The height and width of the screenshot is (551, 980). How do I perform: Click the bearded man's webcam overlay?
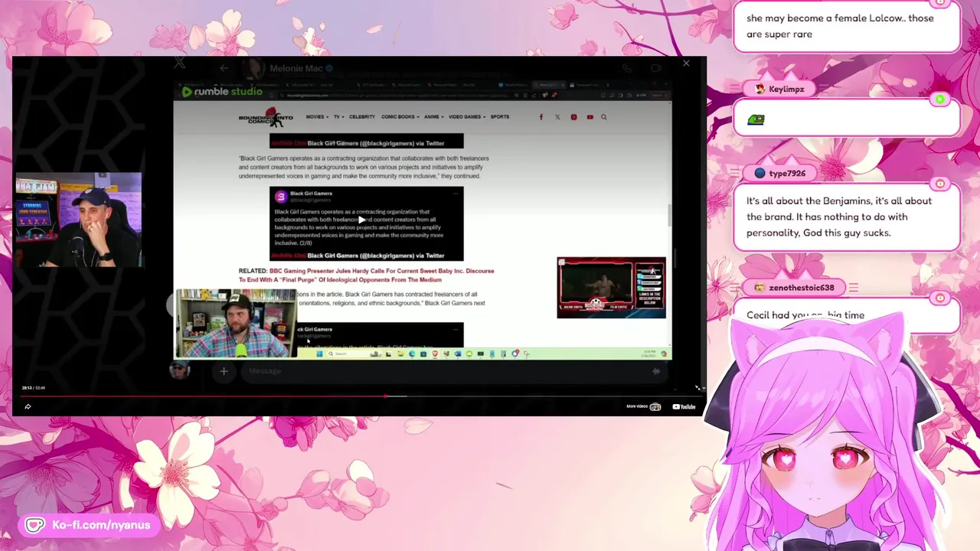point(236,324)
